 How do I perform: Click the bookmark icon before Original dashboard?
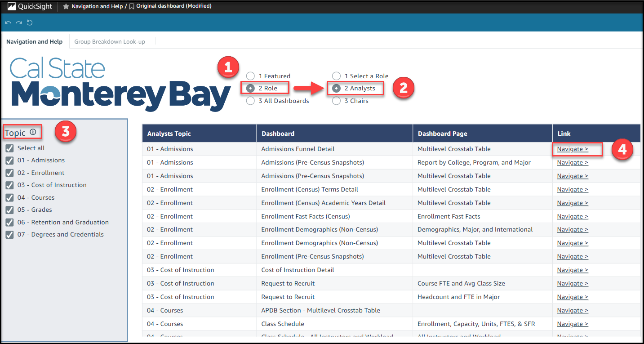132,6
